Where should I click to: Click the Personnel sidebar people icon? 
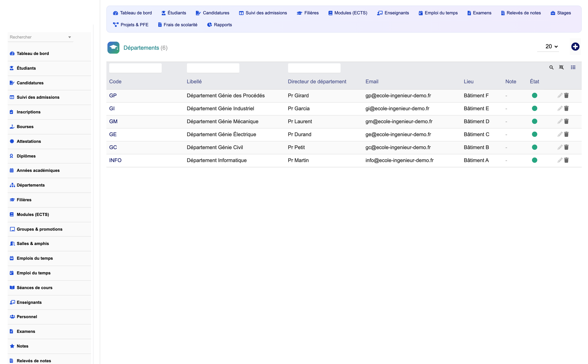tap(12, 317)
